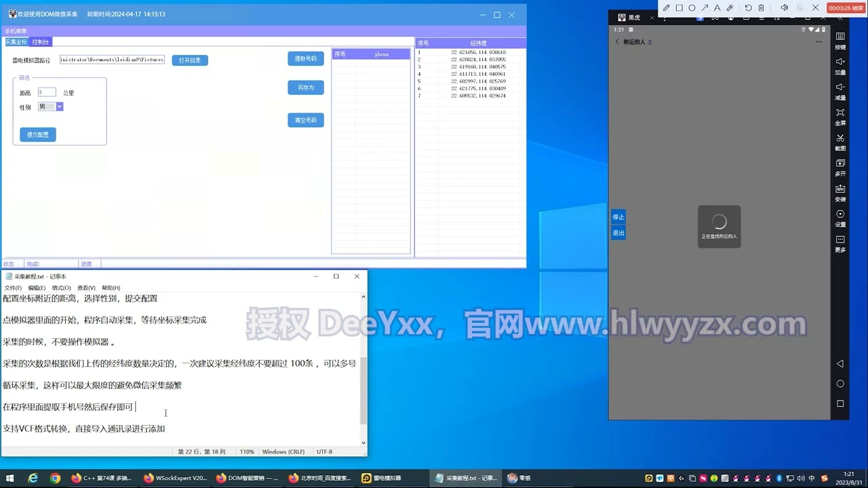The height and width of the screenshot is (488, 868).
Task: Click the 打开目录 button
Action: coord(190,60)
